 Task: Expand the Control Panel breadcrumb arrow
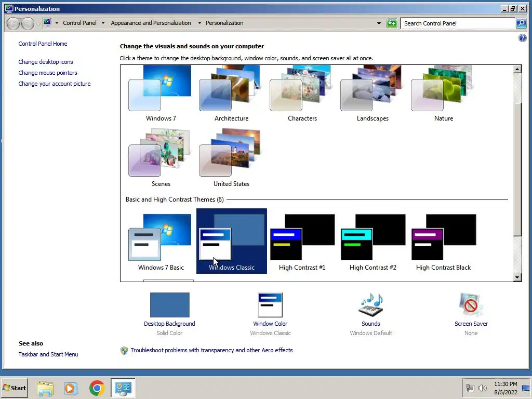(103, 23)
